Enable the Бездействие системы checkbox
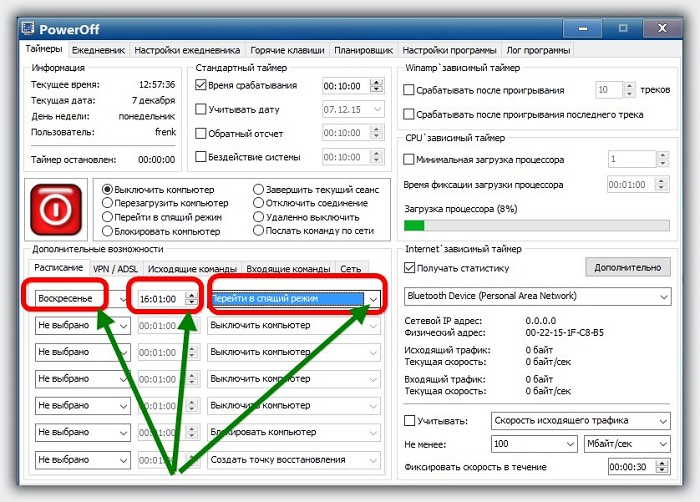This screenshot has height=502, width=700. click(200, 157)
